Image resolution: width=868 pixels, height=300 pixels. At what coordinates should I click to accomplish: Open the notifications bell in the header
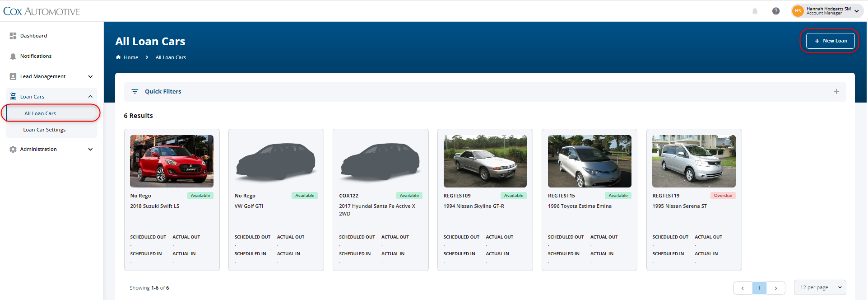coord(755,11)
